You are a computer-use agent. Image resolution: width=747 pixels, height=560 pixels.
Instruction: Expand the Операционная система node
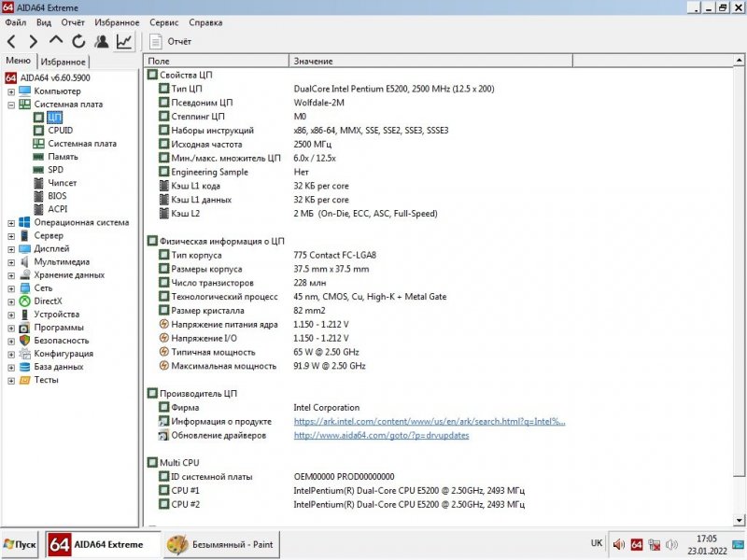(11, 223)
